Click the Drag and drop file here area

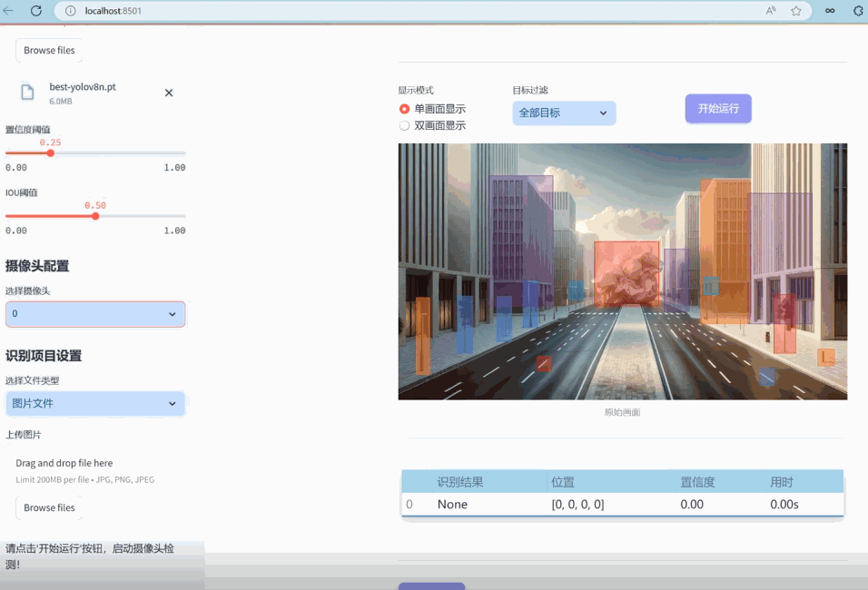tap(64, 463)
